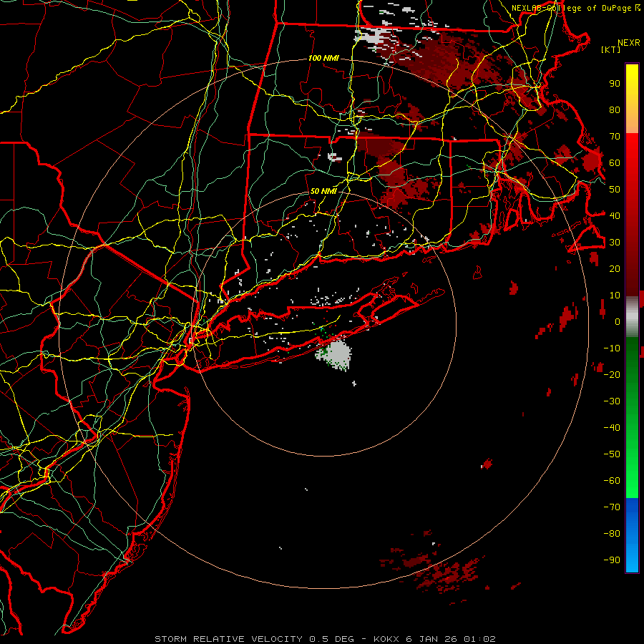The width and height of the screenshot is (644, 644).
Task: Click the [KT] units label
Action: 611,49
